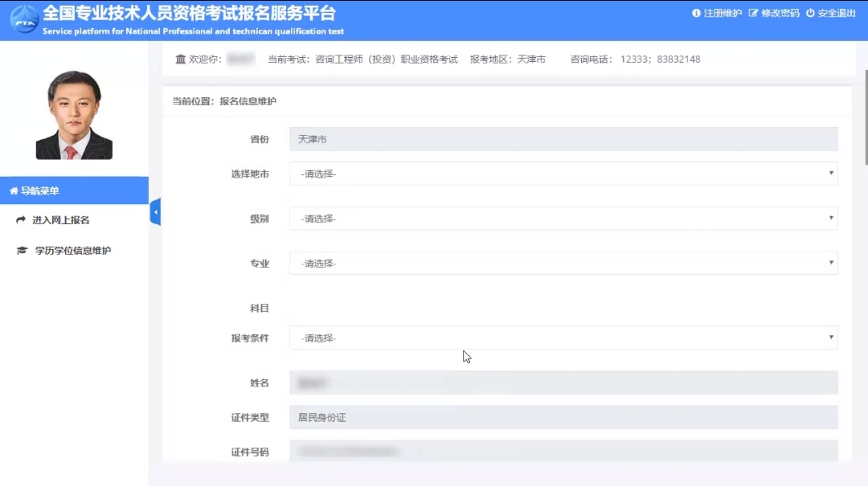This screenshot has width=868, height=487.
Task: Open the 修改密码 link
Action: tap(780, 14)
